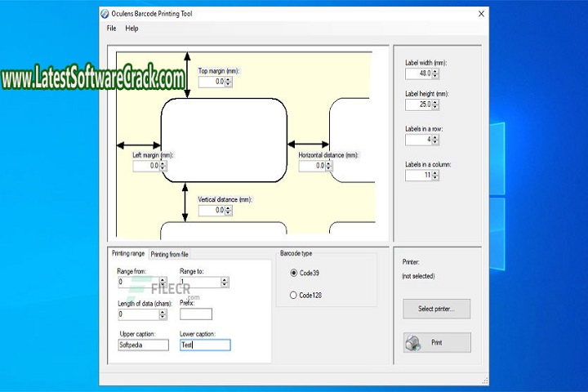Click the Select printer button
The image size is (588, 392).
click(x=436, y=309)
